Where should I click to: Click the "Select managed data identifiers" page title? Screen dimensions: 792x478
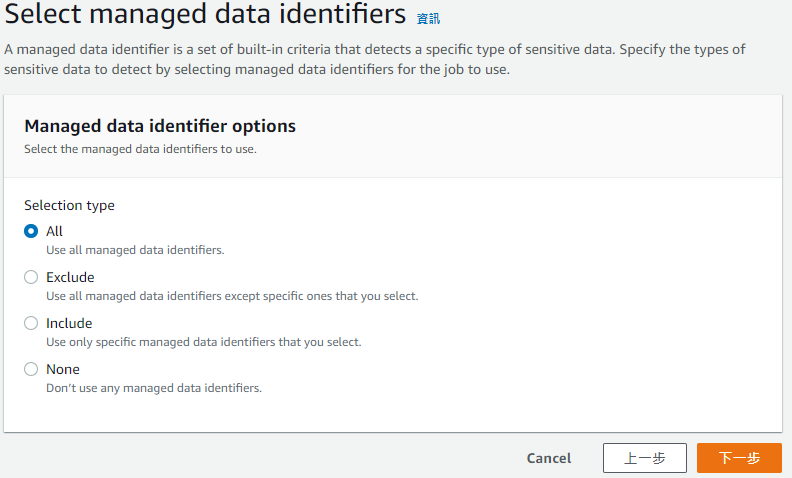pos(205,16)
